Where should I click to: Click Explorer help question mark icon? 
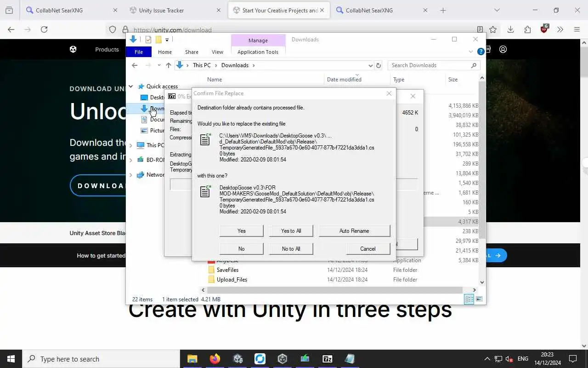(x=481, y=52)
